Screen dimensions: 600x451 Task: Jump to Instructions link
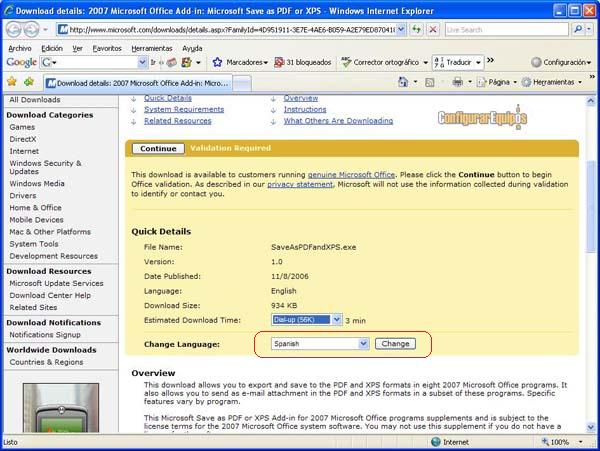305,109
